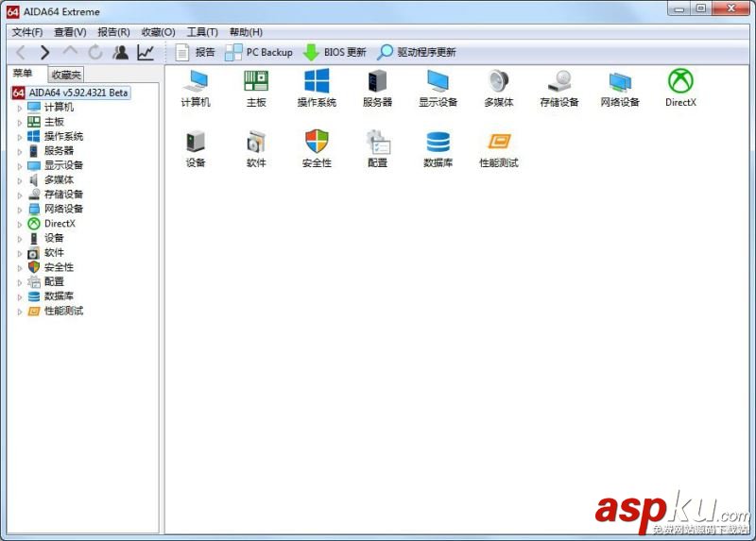
Task: Click the line graph toolbar icon
Action: pyautogui.click(x=146, y=52)
